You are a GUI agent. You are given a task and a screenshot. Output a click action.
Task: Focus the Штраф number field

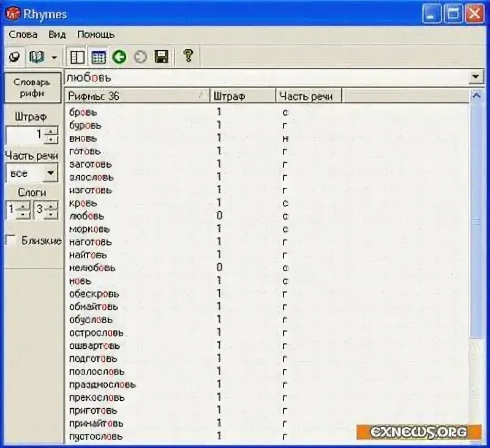click(x=26, y=135)
